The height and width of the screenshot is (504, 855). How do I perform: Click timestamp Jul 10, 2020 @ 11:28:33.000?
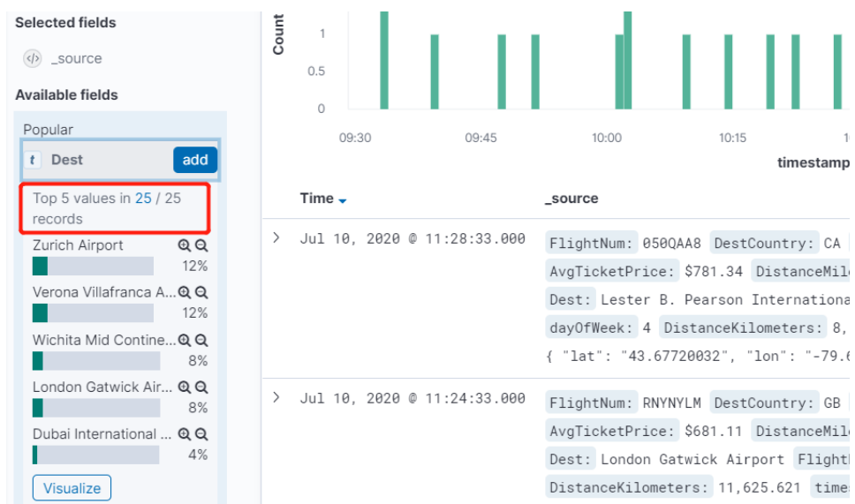pyautogui.click(x=412, y=238)
